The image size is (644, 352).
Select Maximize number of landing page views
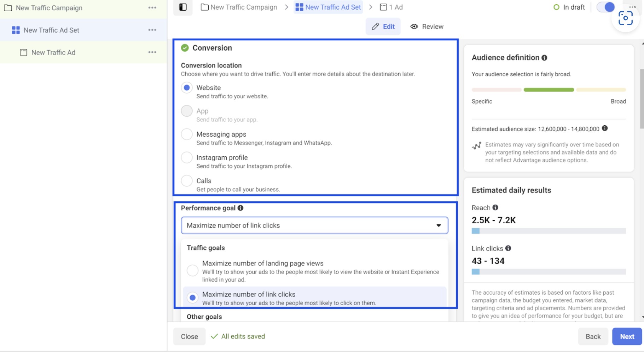[192, 270]
